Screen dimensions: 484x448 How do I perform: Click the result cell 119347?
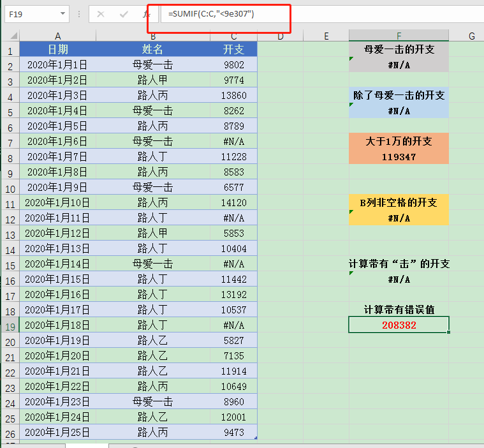399,156
